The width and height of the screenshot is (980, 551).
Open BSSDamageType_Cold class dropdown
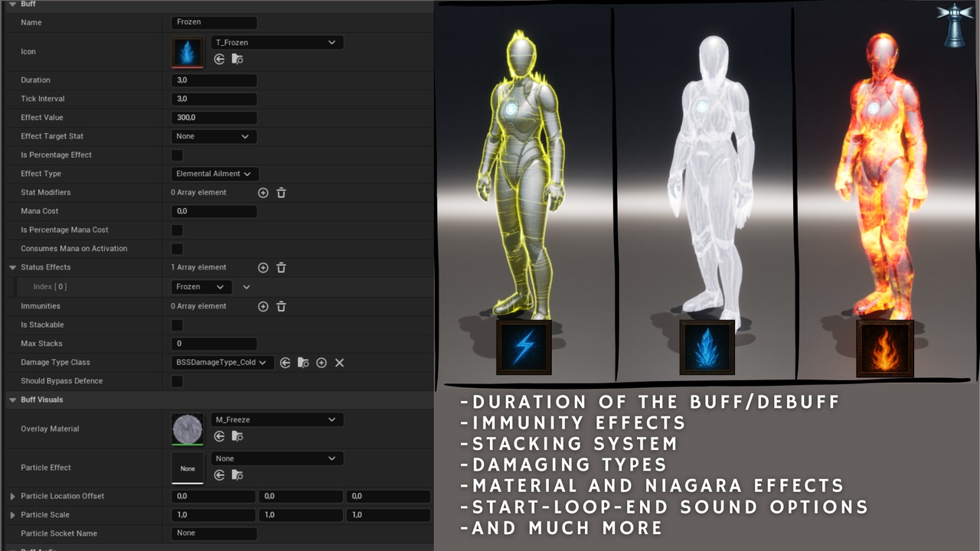(x=222, y=363)
